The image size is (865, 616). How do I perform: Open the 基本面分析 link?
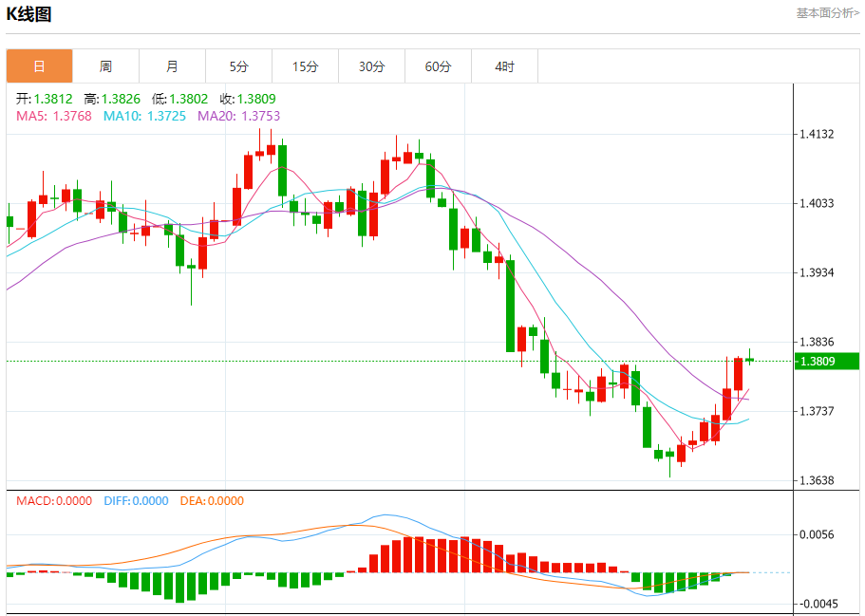coord(827,13)
